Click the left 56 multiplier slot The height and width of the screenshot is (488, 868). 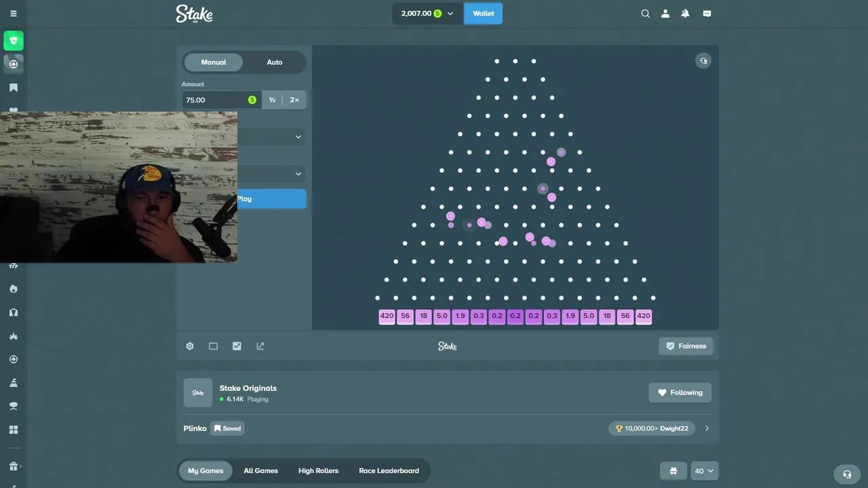pos(406,316)
